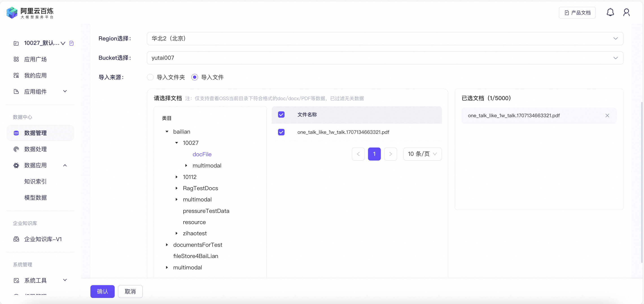Viewport: 644px width, 304px height.
Task: Open the 10 条/页 page size dropdown
Action: (422, 154)
